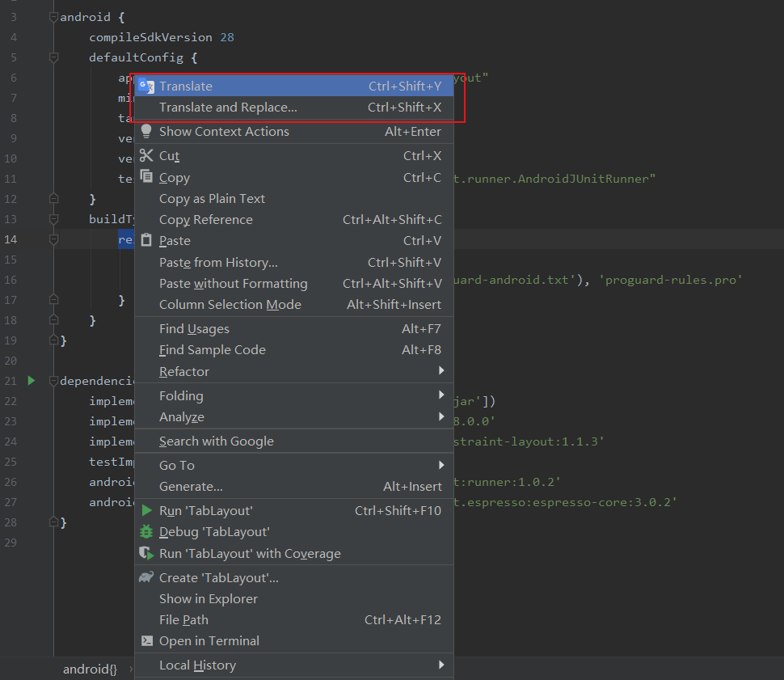
Task: Open Show Context Actions
Action: point(294,132)
